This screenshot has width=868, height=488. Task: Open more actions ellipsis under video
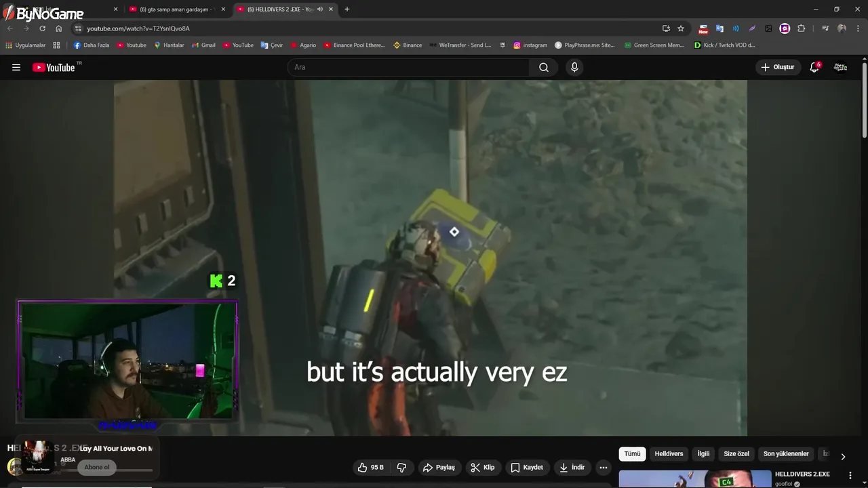pyautogui.click(x=604, y=468)
